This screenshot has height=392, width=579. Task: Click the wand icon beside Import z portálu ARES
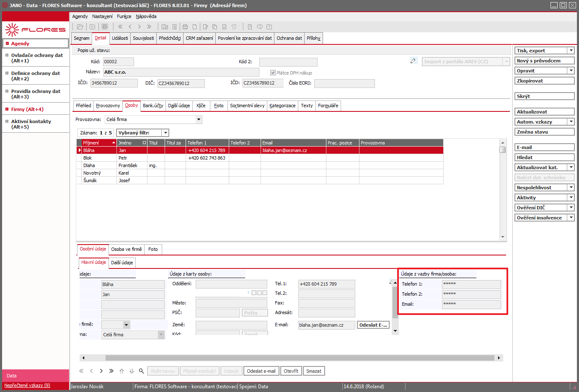click(414, 61)
